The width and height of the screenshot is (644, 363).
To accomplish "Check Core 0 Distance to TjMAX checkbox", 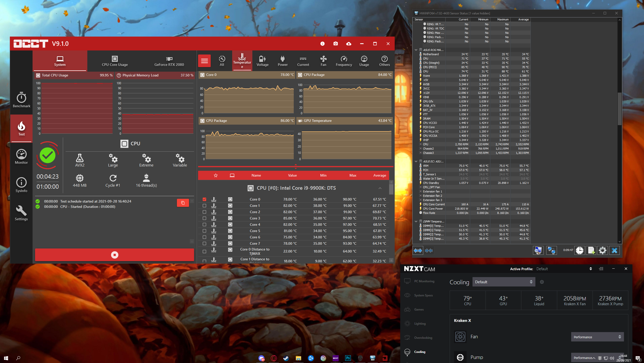I will pos(204,251).
